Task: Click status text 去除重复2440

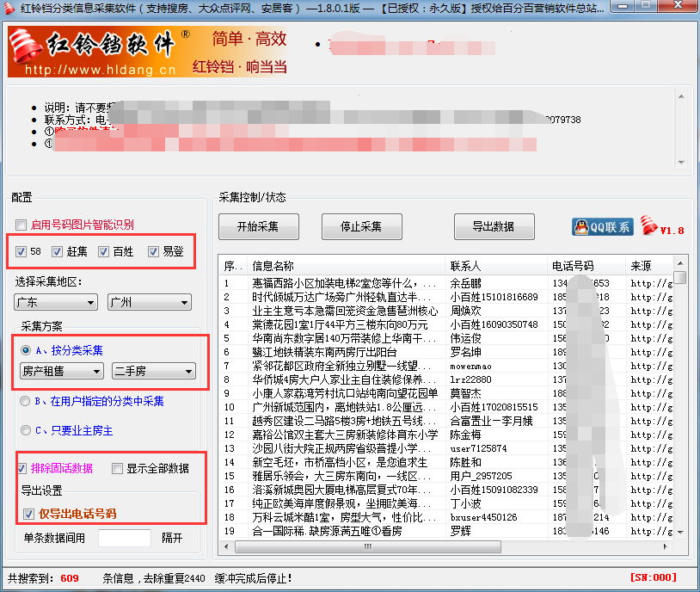Action: [x=174, y=578]
